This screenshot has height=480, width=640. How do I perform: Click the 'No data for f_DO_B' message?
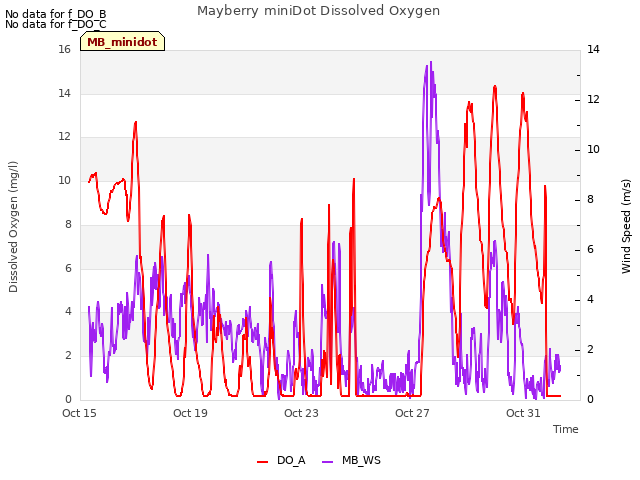[x=56, y=14]
